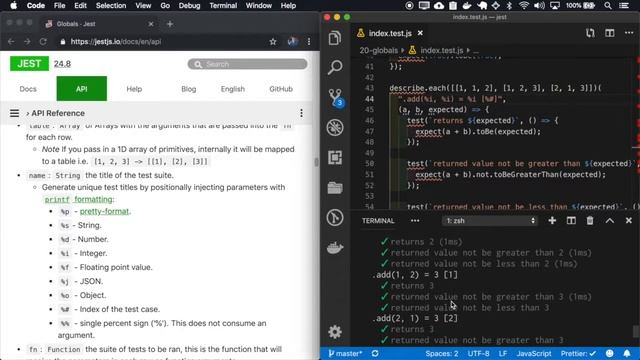Screen dimensions: 640x360
Task: Open the GitHub link on Jest site
Action: pos(281,89)
